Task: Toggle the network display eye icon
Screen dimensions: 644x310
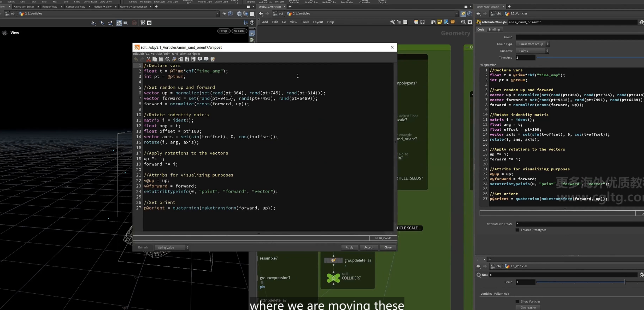Action: coord(470,22)
